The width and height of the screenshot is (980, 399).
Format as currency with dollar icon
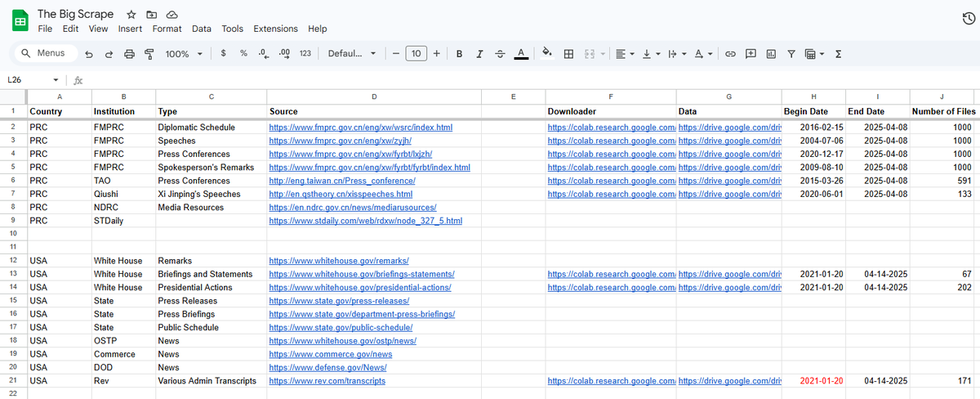(x=224, y=54)
